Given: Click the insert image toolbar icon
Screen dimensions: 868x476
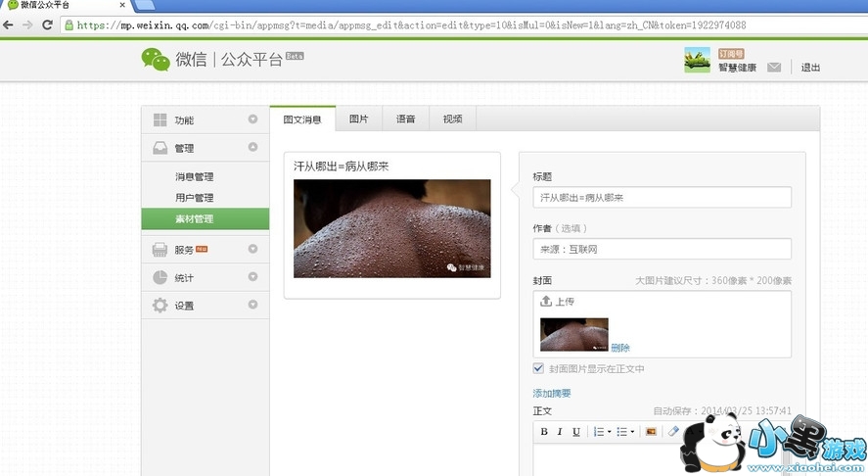Looking at the screenshot, I should point(651,432).
